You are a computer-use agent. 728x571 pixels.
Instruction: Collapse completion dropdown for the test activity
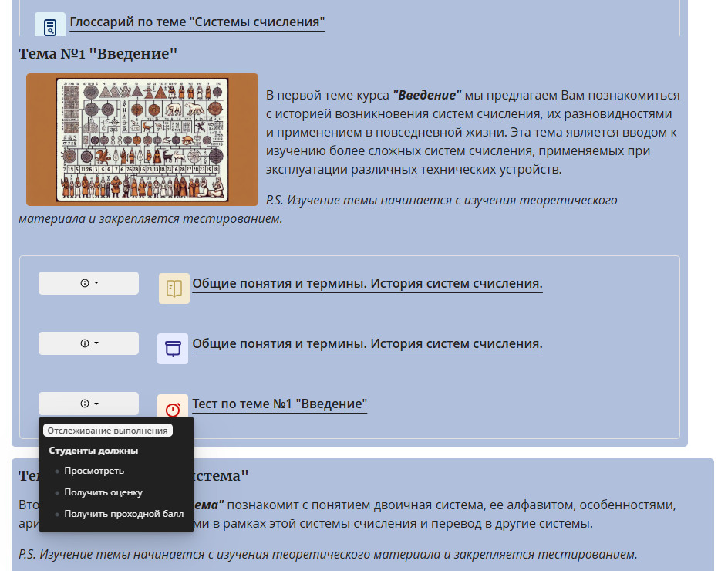pos(89,404)
